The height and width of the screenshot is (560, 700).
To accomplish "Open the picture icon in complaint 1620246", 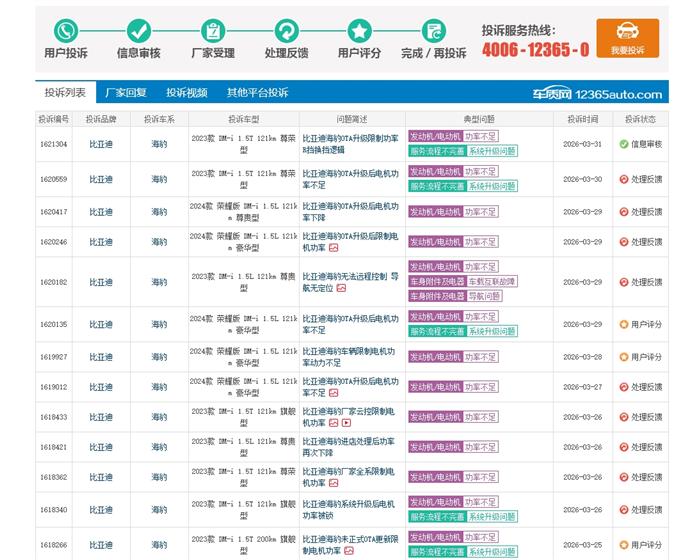I will pyautogui.click(x=333, y=247).
